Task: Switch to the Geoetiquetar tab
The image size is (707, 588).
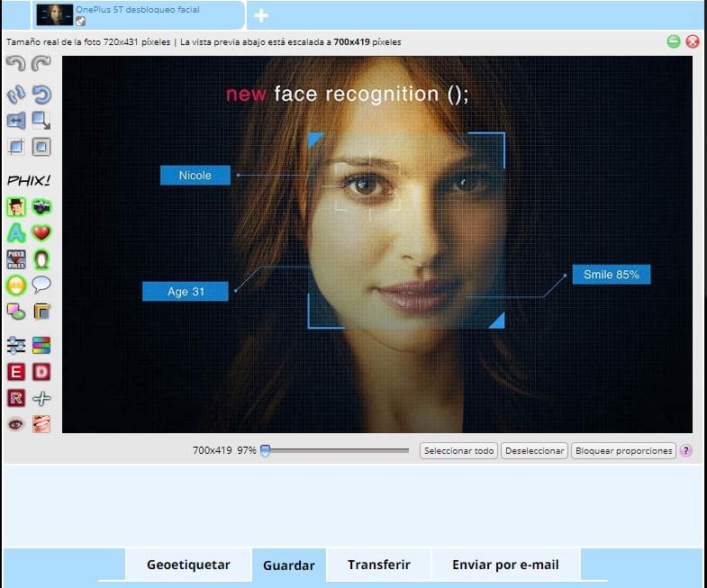Action: pyautogui.click(x=188, y=565)
